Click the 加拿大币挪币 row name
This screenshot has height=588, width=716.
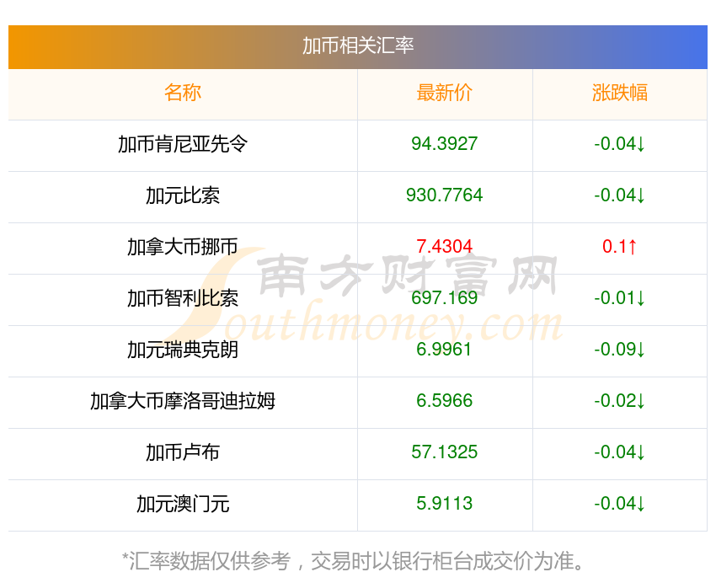tap(183, 247)
